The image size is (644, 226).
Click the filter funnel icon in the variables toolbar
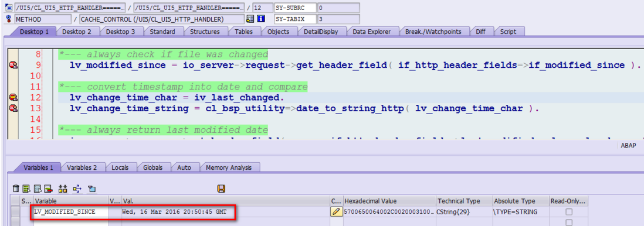pyautogui.click(x=91, y=189)
